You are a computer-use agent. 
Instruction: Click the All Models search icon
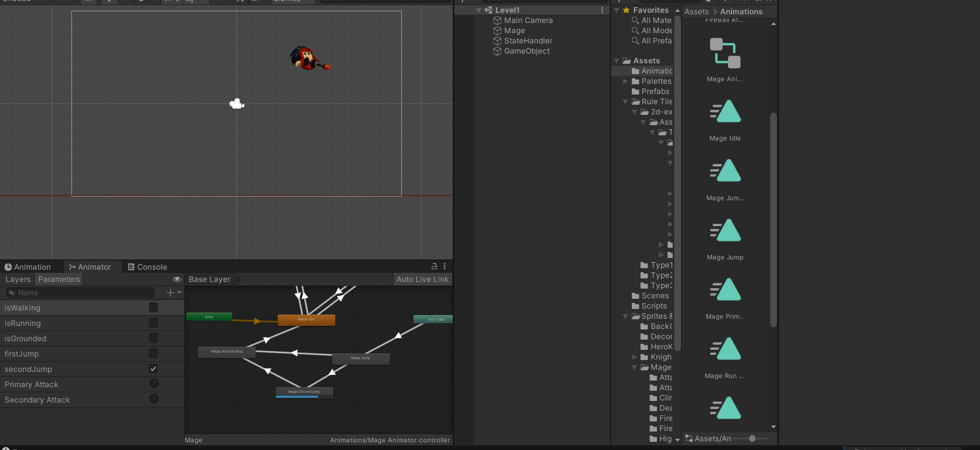(635, 31)
